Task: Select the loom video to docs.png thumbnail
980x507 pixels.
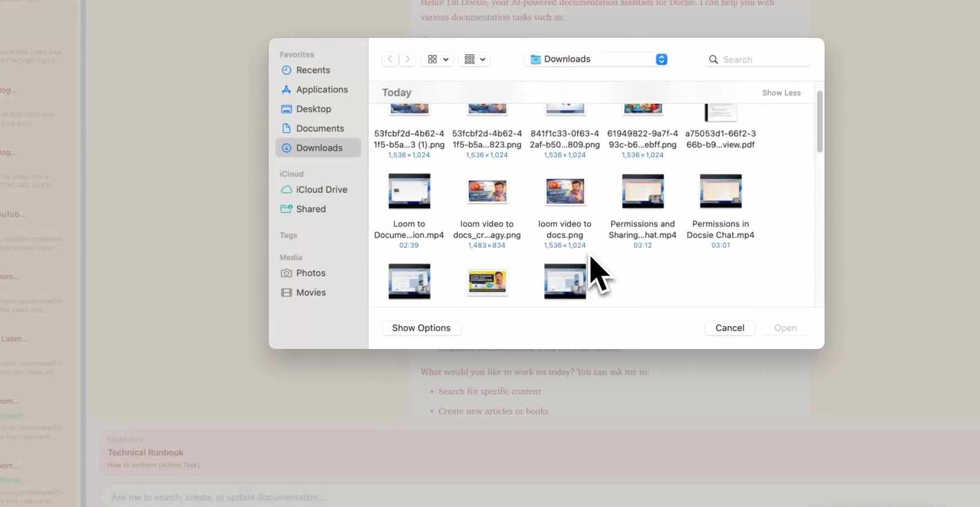Action: (565, 192)
